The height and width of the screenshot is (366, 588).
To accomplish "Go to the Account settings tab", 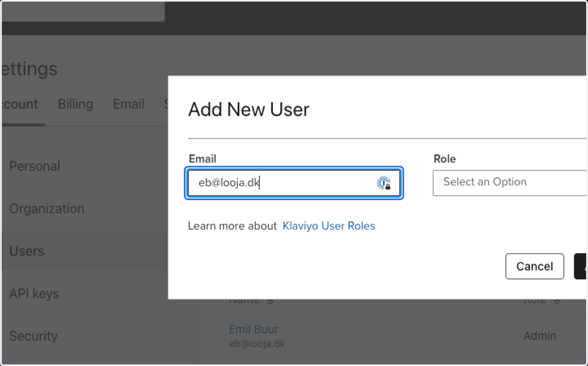I will (x=20, y=104).
